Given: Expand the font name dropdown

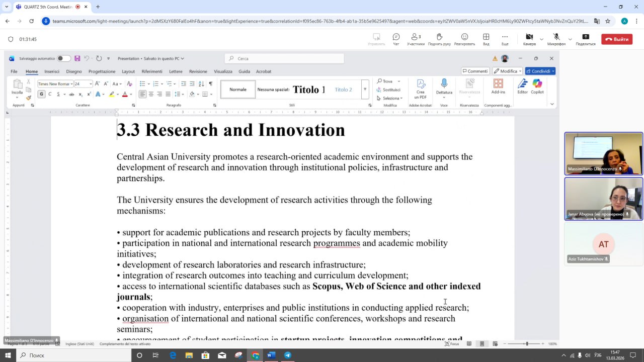Looking at the screenshot, I should coord(72,84).
